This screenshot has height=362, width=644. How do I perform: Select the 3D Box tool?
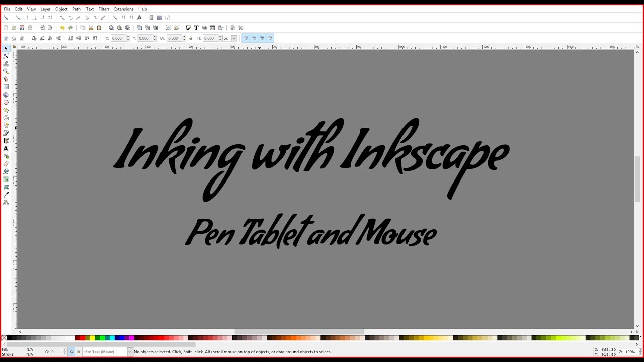pos(6,95)
